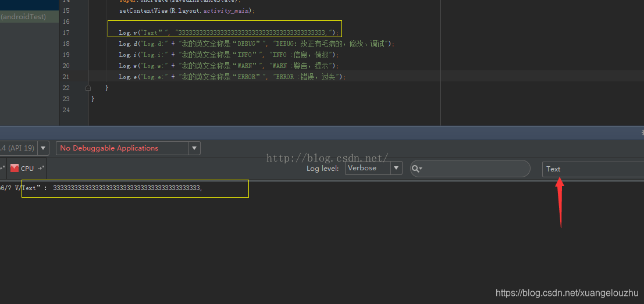Click the Log level label

pos(323,169)
